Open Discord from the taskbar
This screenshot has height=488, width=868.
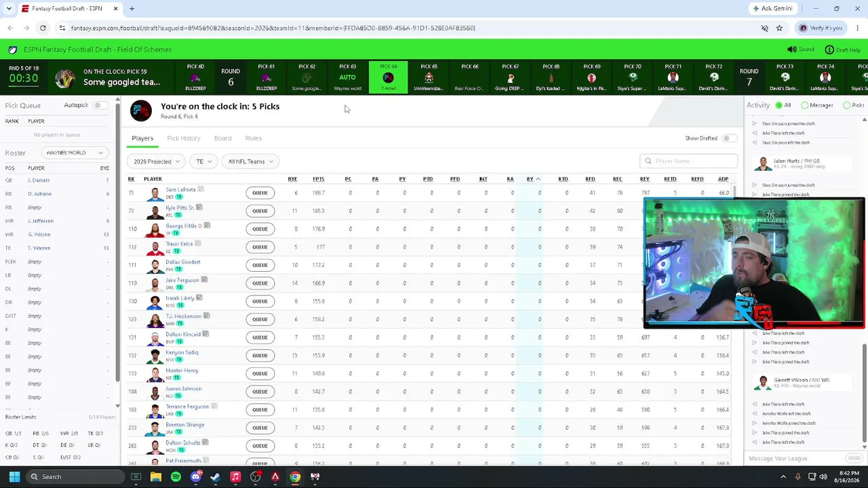click(195, 476)
